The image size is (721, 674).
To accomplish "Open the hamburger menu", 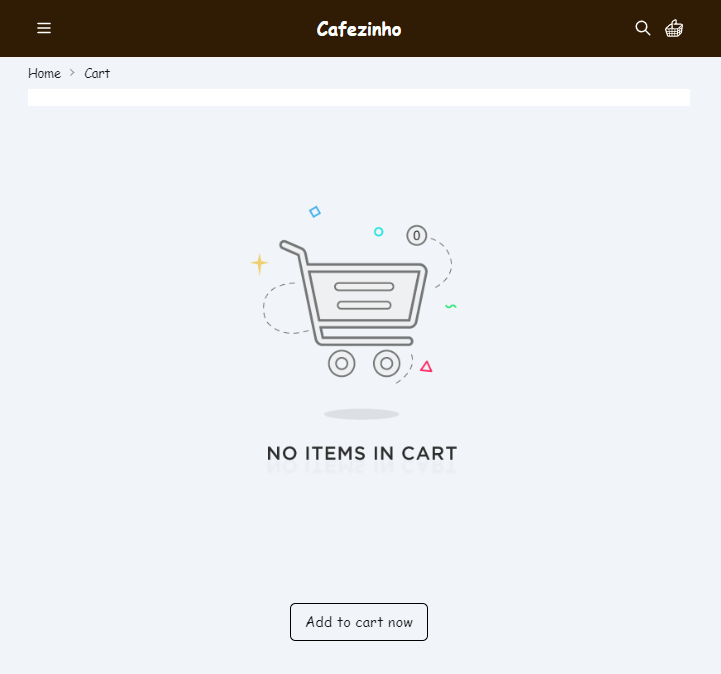I will click(44, 28).
